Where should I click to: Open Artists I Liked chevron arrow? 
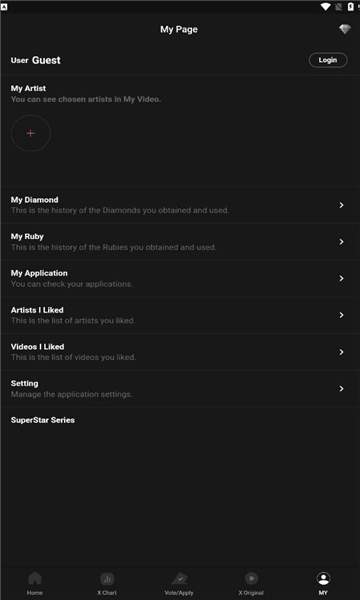[x=341, y=315]
